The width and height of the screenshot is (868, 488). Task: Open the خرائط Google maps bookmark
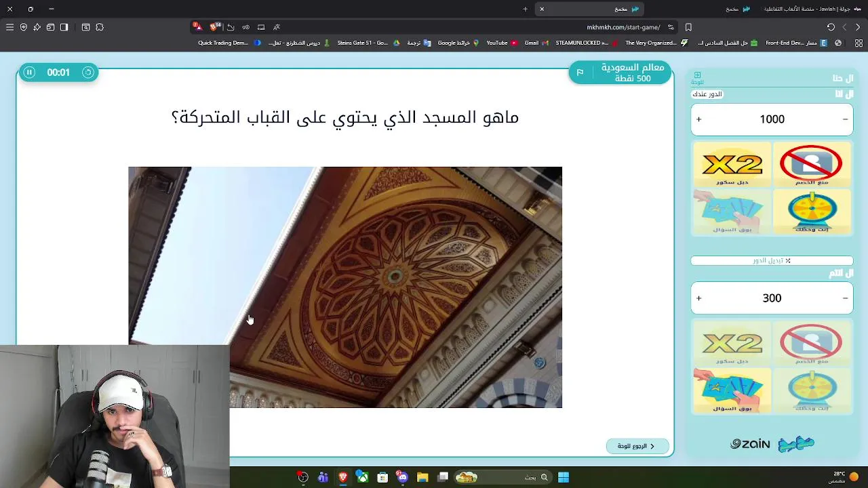click(x=458, y=43)
